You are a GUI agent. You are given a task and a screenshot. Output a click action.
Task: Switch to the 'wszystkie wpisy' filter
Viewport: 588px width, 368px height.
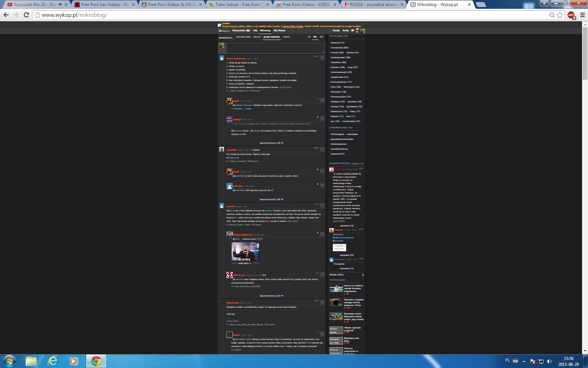(x=243, y=37)
